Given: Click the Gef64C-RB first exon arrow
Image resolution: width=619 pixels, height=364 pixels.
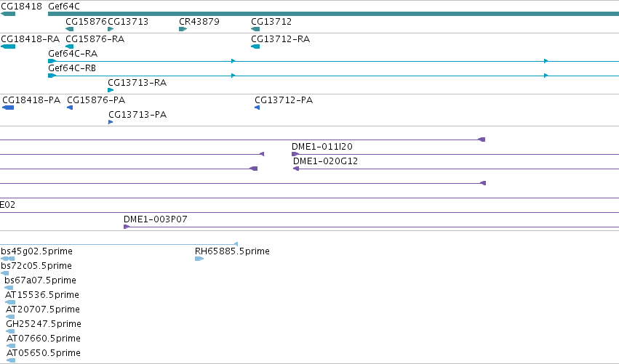Looking at the screenshot, I should [52, 76].
